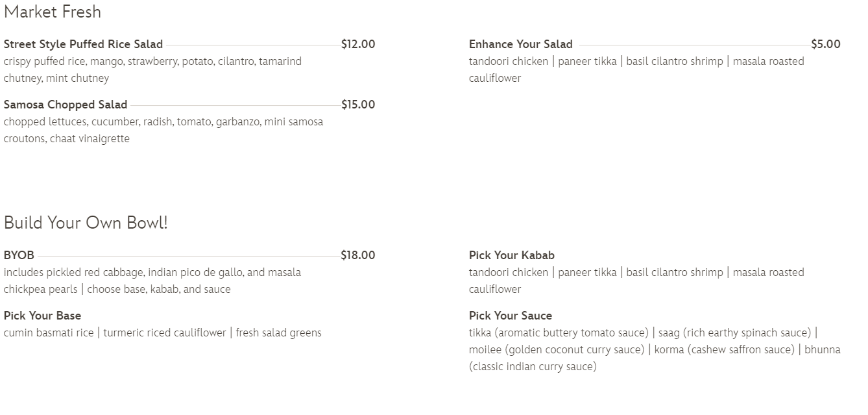868x415 pixels.
Task: Open the Samosa Chopped Salad item
Action: click(x=66, y=105)
